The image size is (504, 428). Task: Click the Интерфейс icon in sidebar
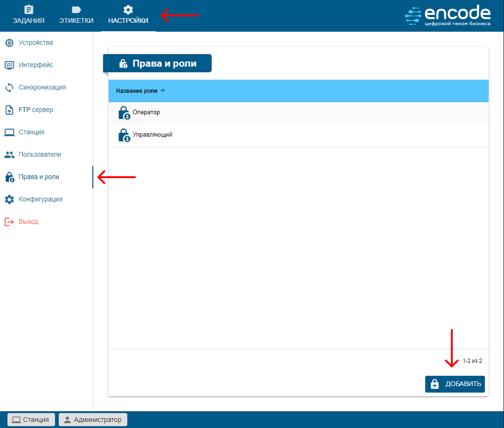click(9, 65)
